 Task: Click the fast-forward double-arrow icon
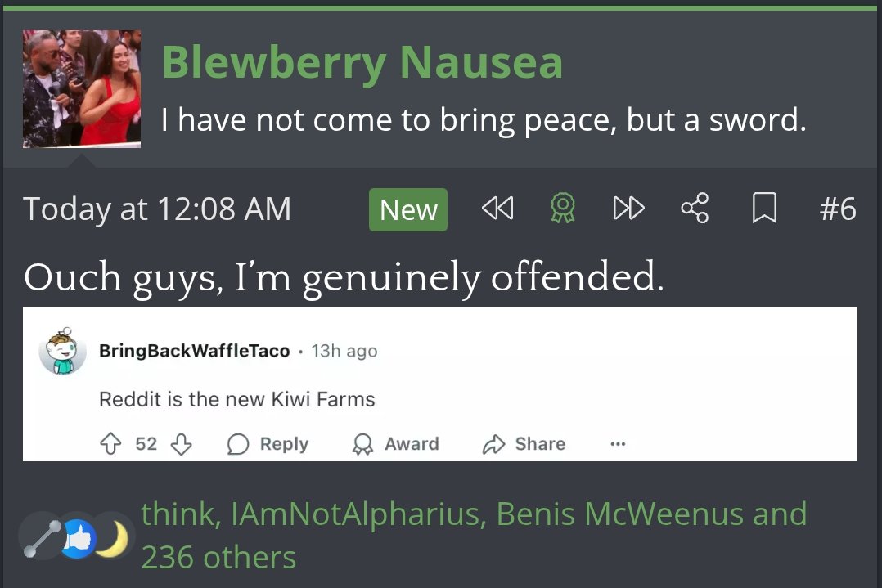[628, 210]
